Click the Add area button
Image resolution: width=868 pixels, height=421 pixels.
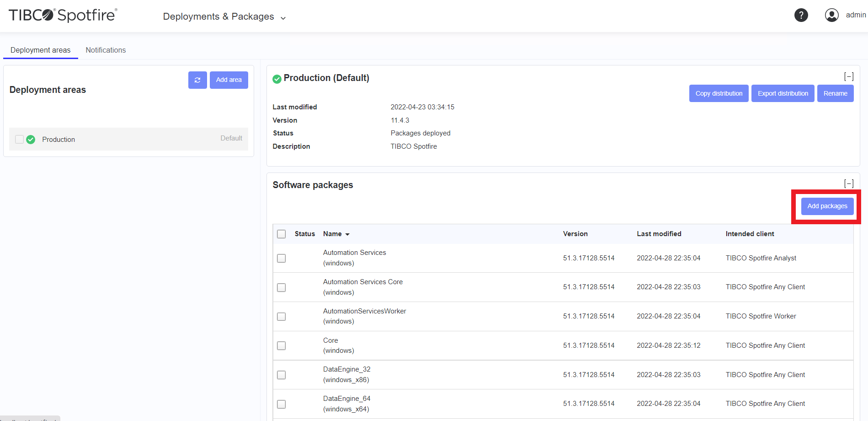coord(229,80)
